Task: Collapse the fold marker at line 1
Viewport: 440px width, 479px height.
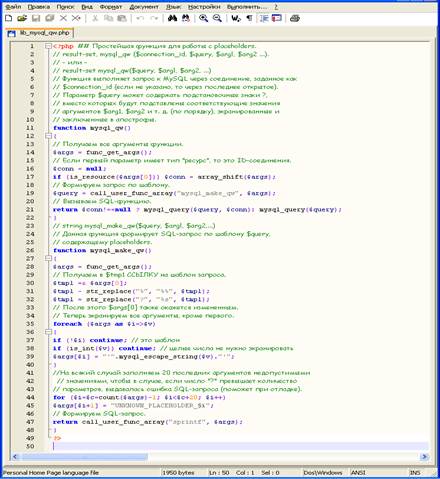Action: pos(48,46)
